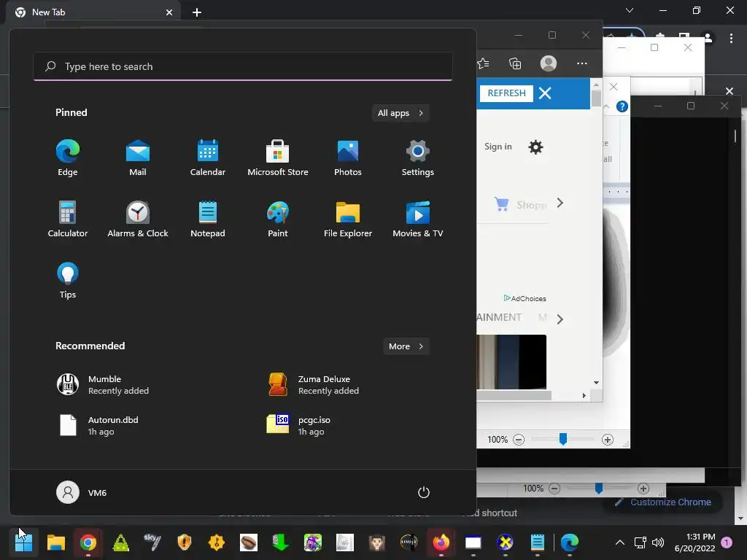Switch to Firefox on the taskbar
747x560 pixels.
pos(441,542)
